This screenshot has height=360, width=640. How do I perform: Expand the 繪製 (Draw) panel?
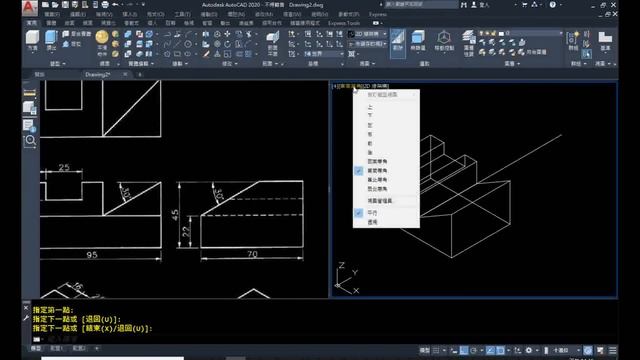[x=180, y=64]
